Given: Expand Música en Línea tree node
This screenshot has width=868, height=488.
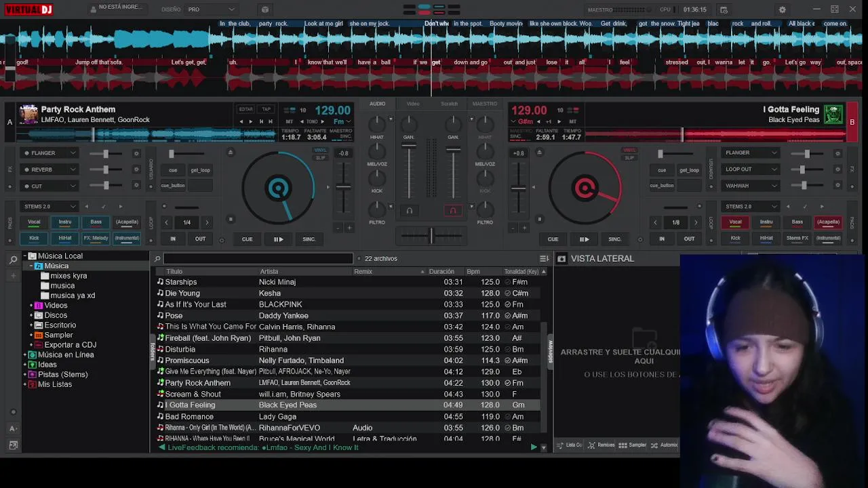Looking at the screenshot, I should (x=25, y=355).
